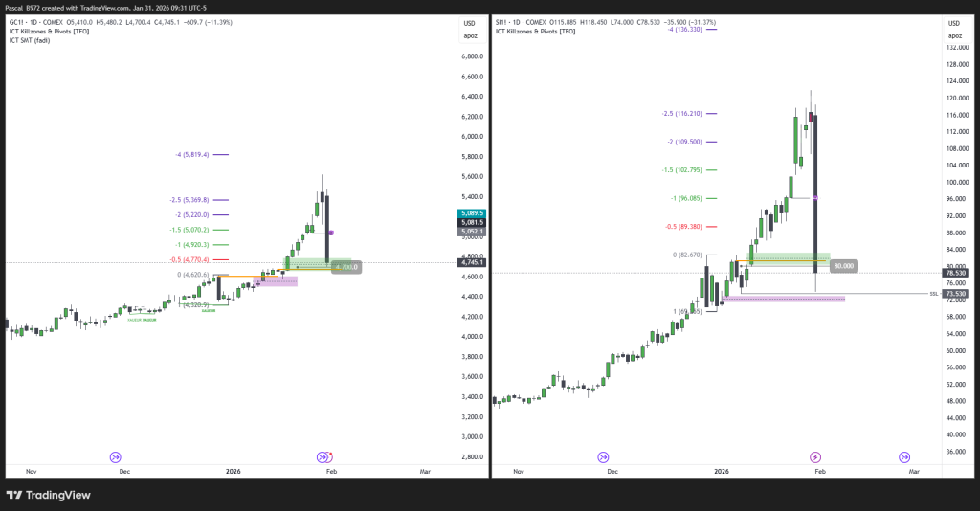Click the 4,745.1 current price tag on gold axis

[x=472, y=262]
